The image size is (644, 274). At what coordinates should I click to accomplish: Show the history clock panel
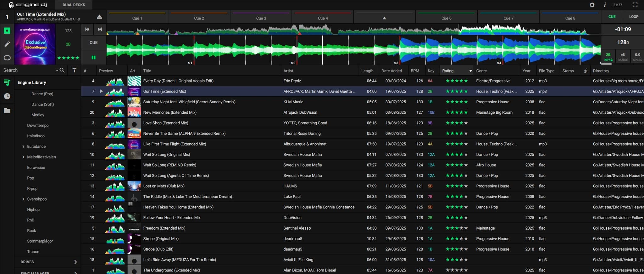[x=7, y=96]
